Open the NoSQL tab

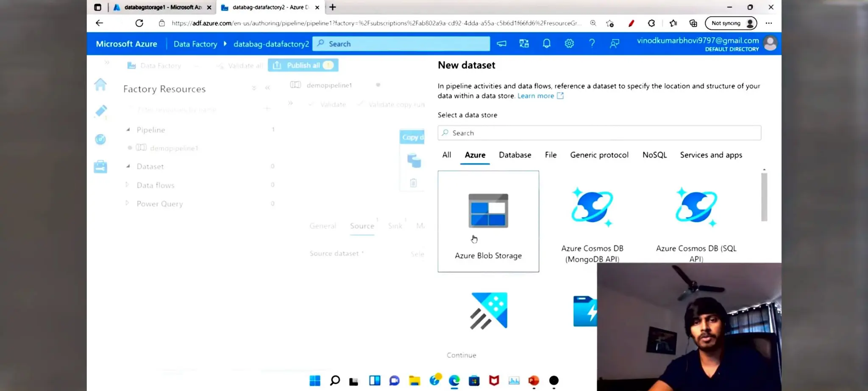(654, 155)
